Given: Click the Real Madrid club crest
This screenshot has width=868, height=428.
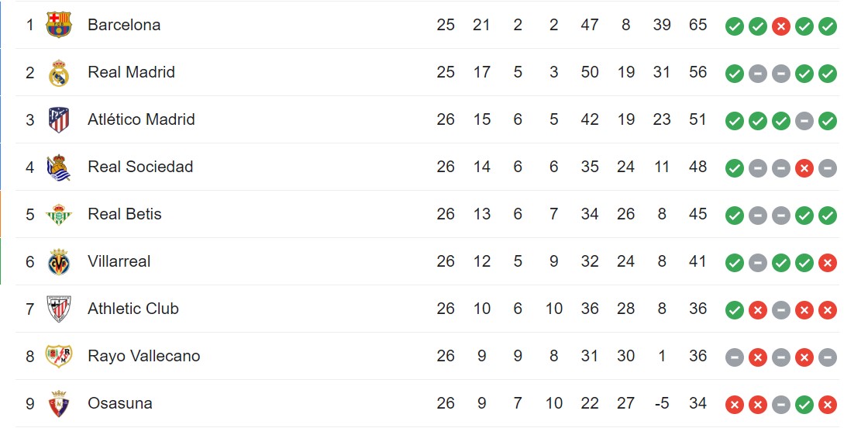Looking at the screenshot, I should 59,73.
